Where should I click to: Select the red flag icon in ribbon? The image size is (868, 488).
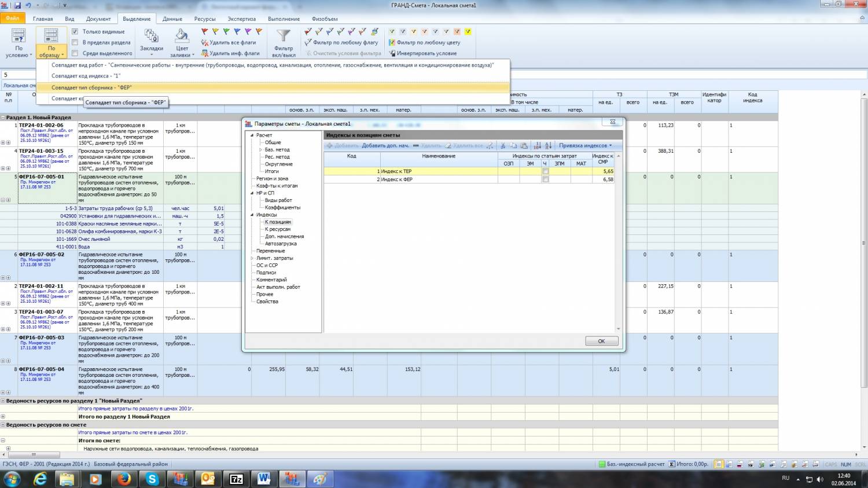click(x=204, y=32)
